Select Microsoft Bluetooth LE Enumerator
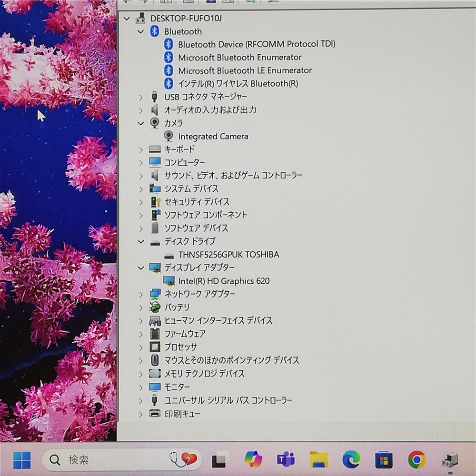Image resolution: width=476 pixels, height=476 pixels. point(245,70)
